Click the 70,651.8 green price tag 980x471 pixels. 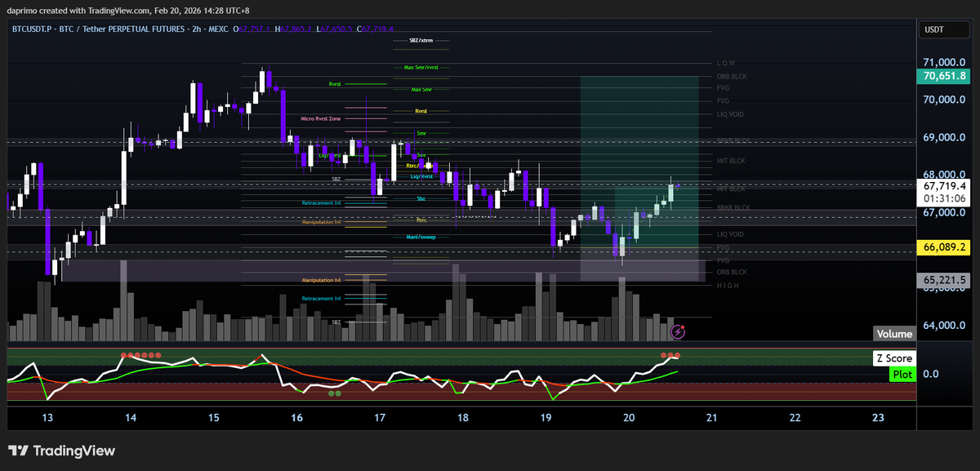[944, 76]
